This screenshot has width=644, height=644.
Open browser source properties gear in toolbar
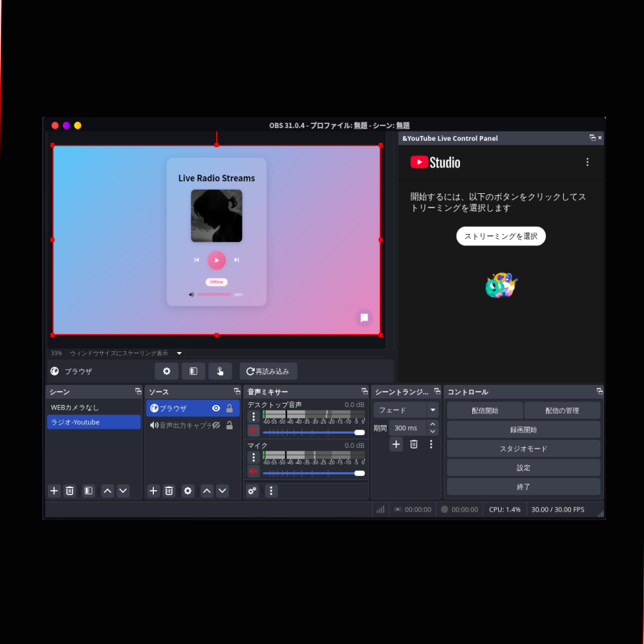(166, 371)
